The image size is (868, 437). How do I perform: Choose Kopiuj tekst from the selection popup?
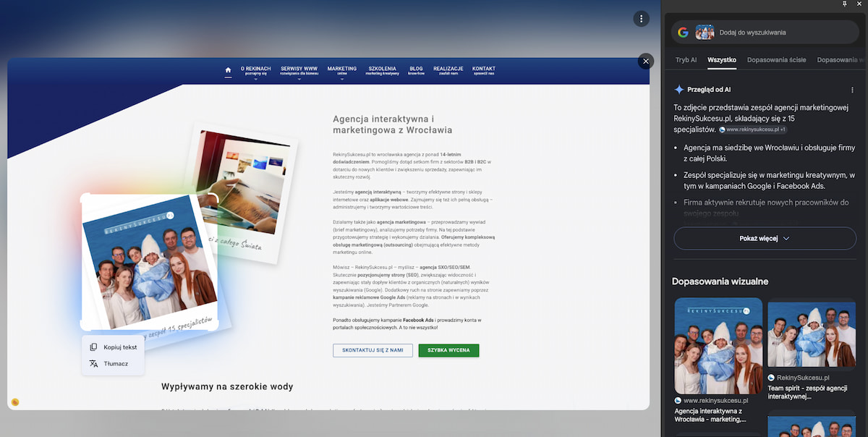pos(113,347)
